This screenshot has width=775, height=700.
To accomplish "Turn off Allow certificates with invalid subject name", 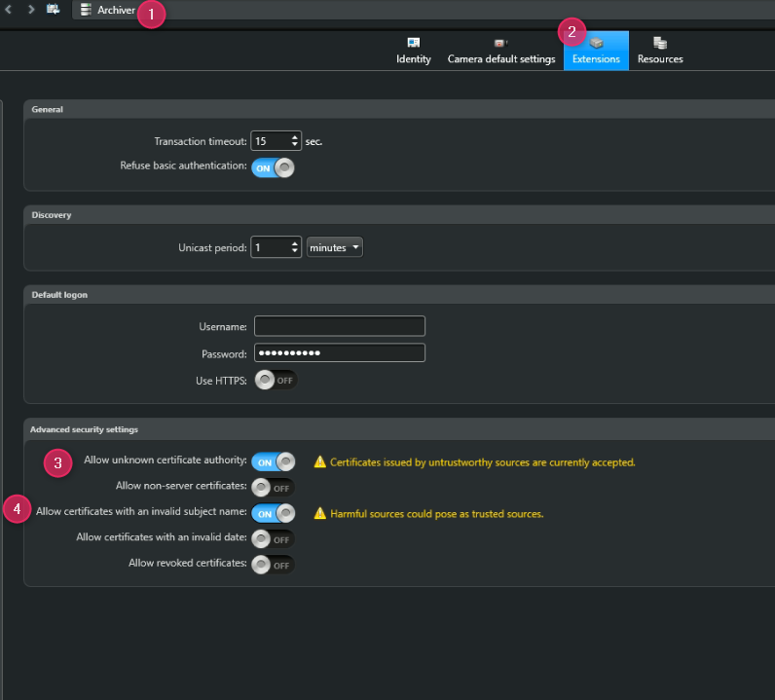I will [273, 513].
